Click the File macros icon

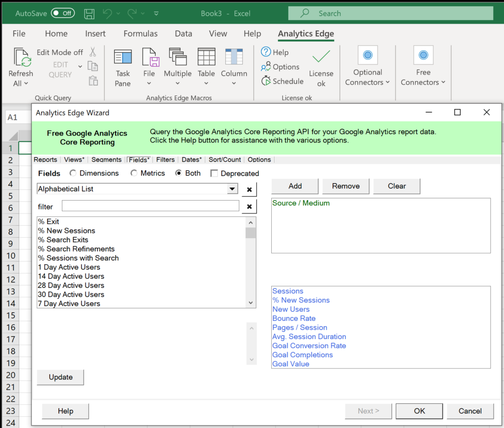[150, 57]
